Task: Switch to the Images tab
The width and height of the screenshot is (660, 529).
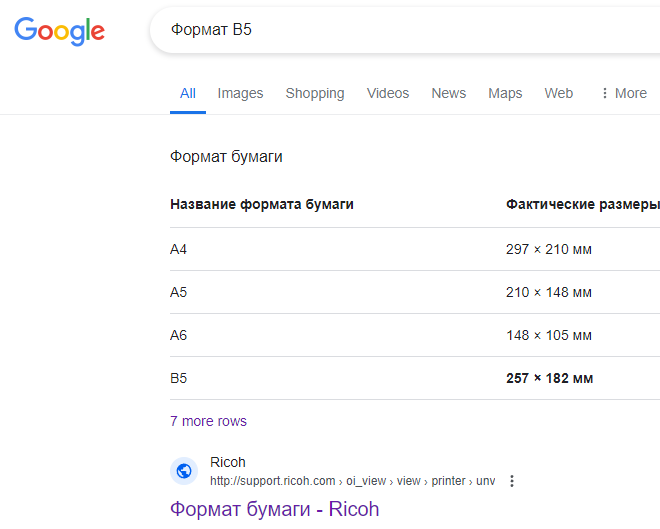Action: (x=240, y=93)
